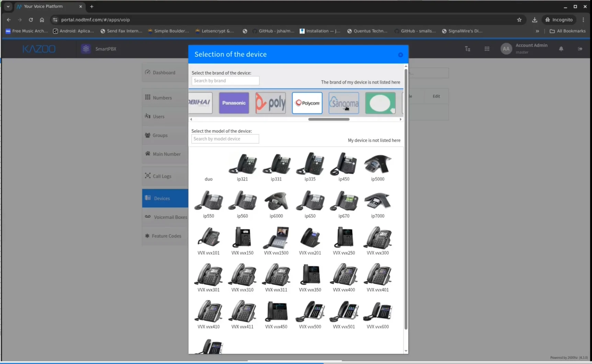Choose the ip450 phone model
Image resolution: width=592 pixels, height=364 pixels.
344,167
